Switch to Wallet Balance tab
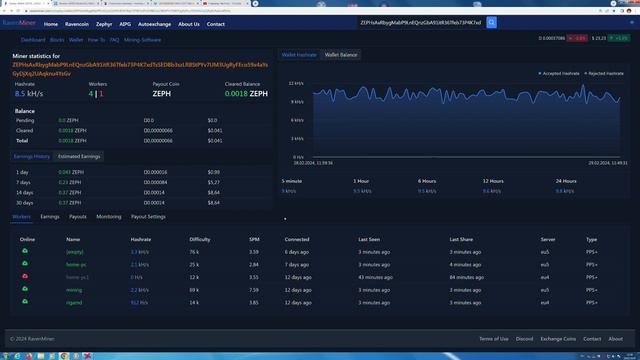Image resolution: width=640 pixels, height=360 pixels. 341,55
